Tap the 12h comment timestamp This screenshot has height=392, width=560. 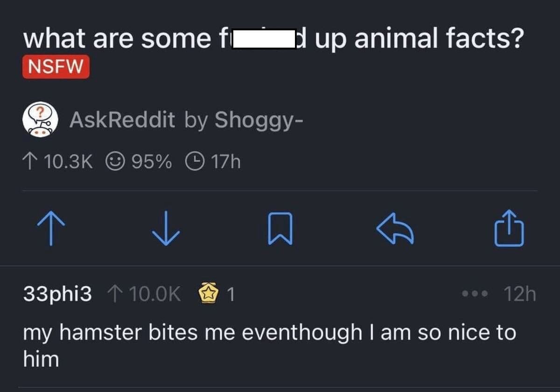(519, 294)
